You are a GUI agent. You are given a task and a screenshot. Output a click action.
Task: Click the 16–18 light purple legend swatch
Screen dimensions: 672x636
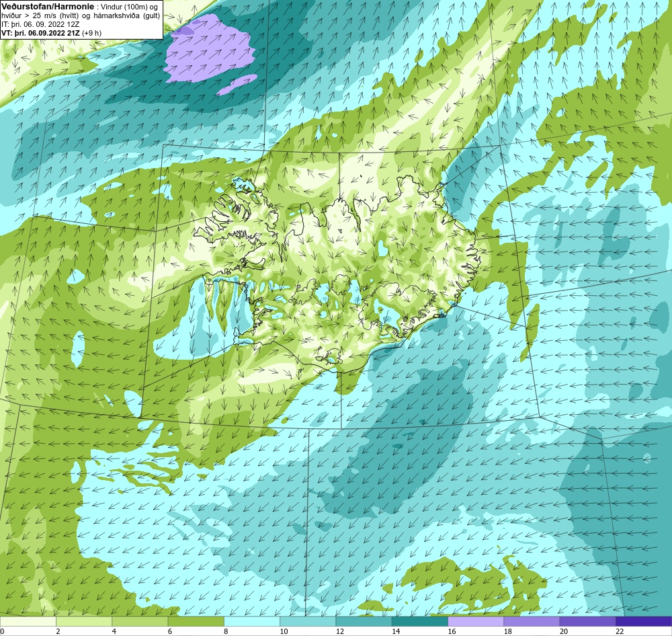point(476,621)
